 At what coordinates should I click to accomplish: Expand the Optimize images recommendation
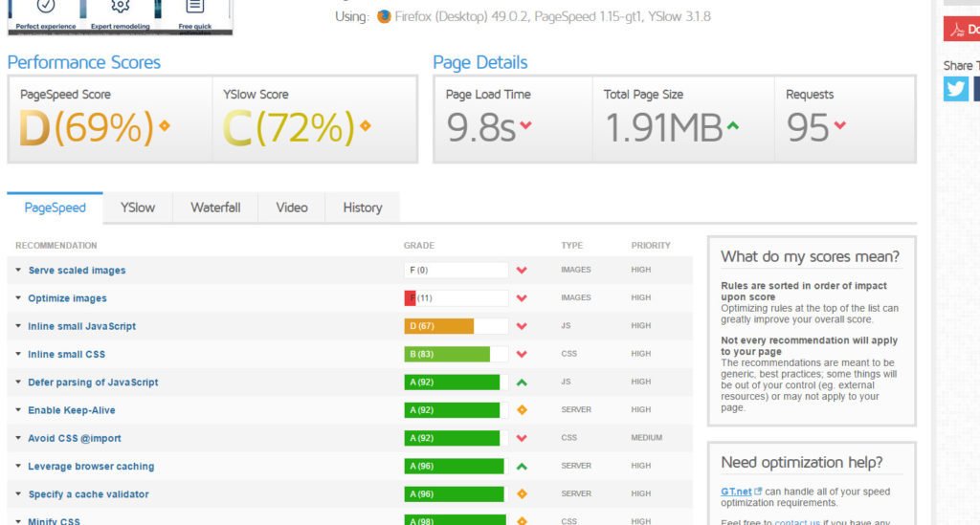click(67, 298)
